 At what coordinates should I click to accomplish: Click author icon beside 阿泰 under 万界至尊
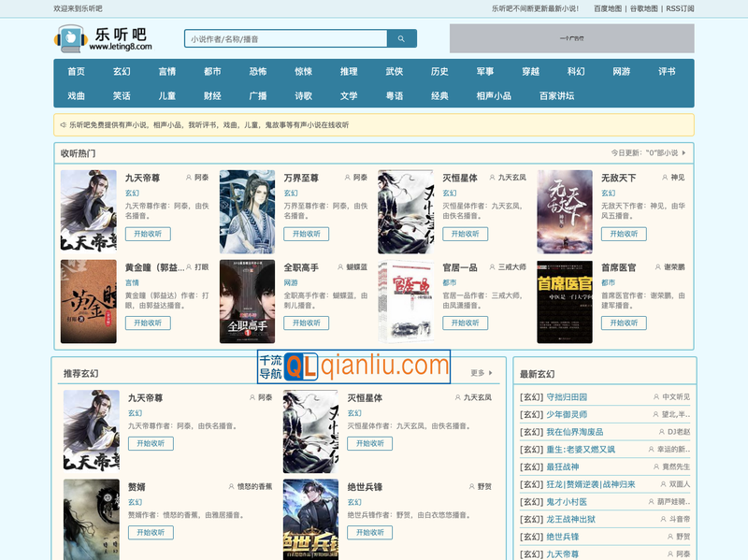point(347,178)
